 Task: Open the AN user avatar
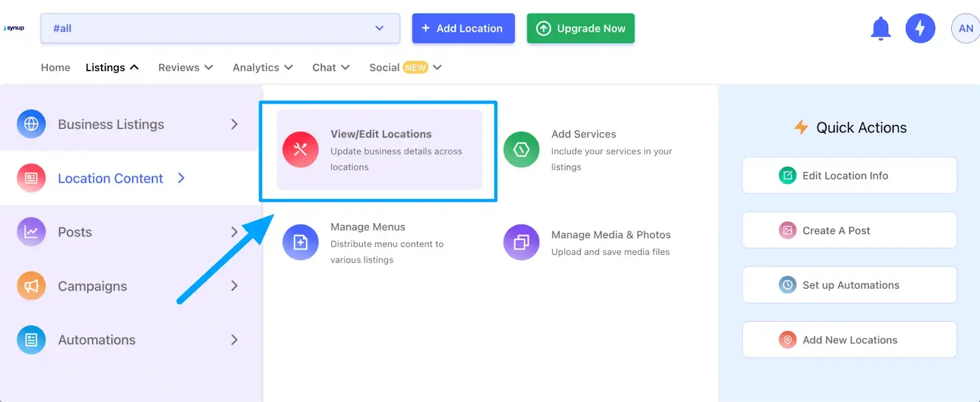pos(966,28)
